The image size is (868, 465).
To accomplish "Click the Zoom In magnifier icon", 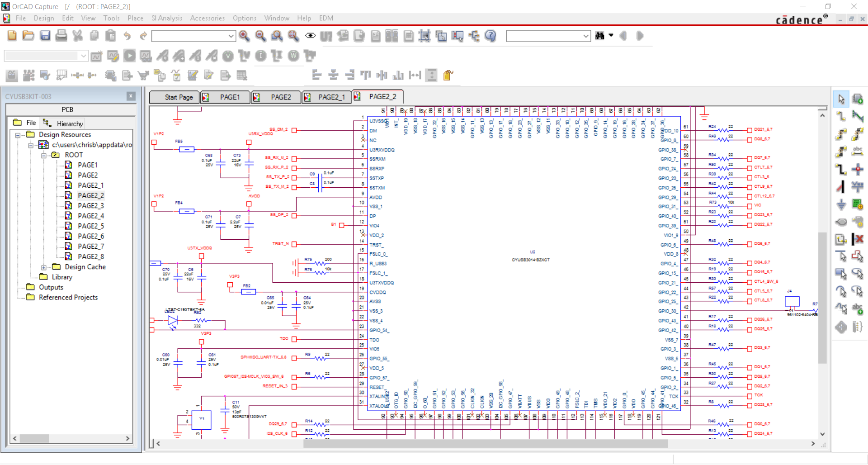I will [245, 36].
